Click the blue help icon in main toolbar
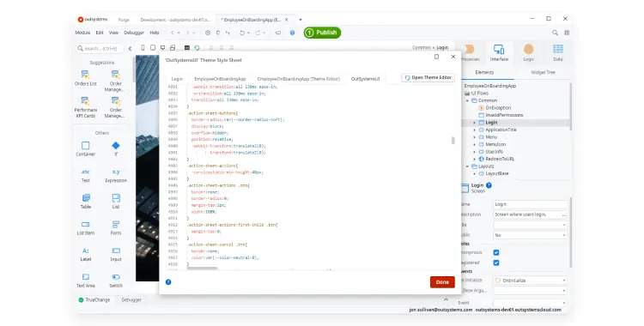Viewport: 644px width, 326px height. pos(292,33)
